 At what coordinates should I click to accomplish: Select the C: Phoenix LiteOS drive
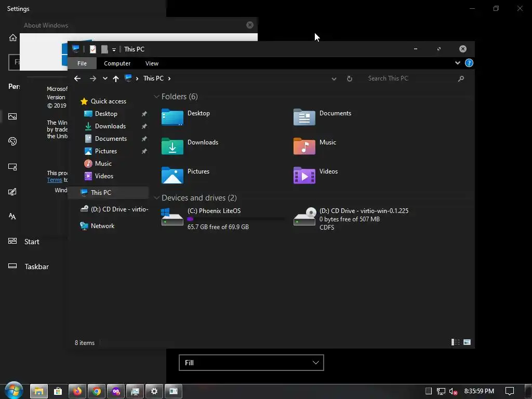(222, 219)
